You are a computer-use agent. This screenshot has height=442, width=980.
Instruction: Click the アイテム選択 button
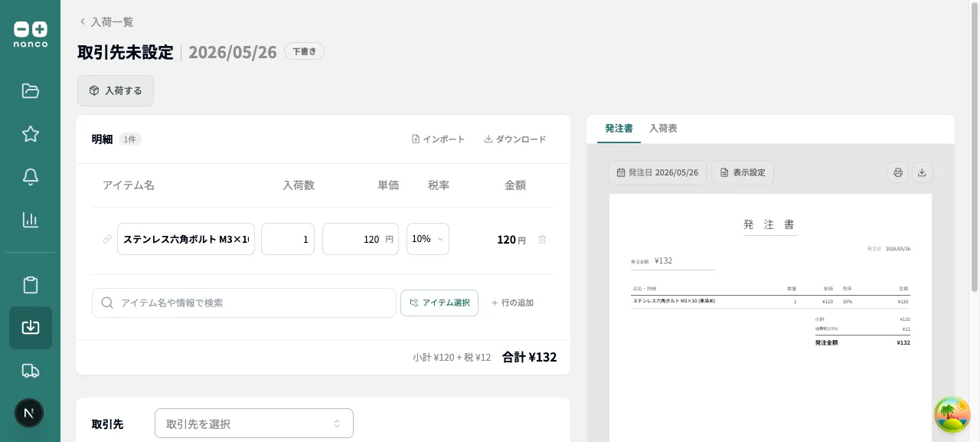[x=439, y=303]
